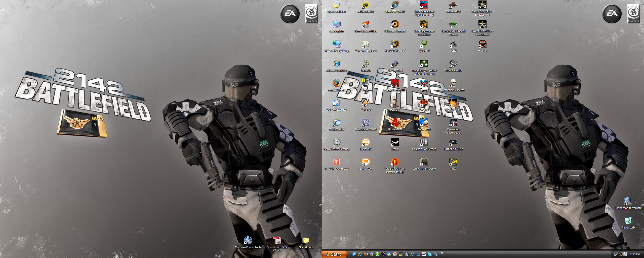Viewport: 644px width, 258px height.
Task: Select the Winamp shortcut icon
Action: click(366, 105)
